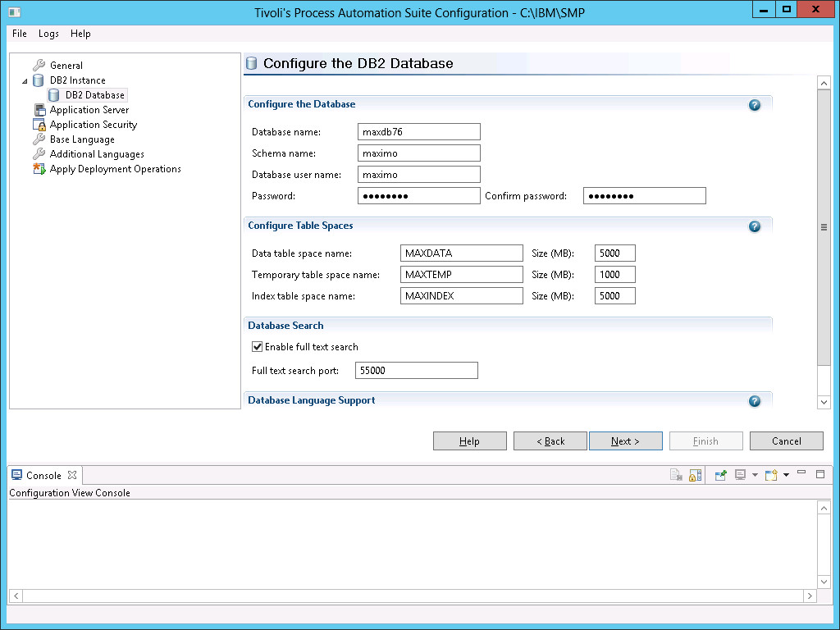Toggle Scroll Lock in the console toolbar
Image resolution: width=840 pixels, height=630 pixels.
[x=695, y=475]
